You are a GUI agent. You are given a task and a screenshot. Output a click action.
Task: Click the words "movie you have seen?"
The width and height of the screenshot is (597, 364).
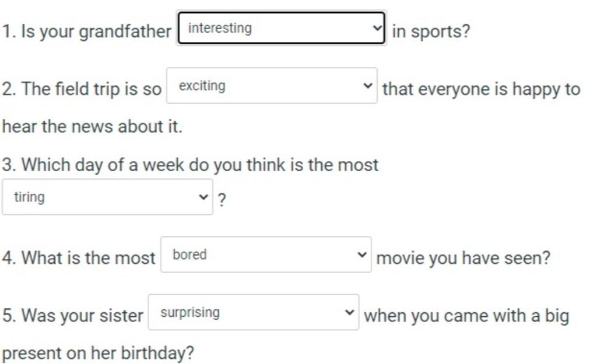[463, 258]
